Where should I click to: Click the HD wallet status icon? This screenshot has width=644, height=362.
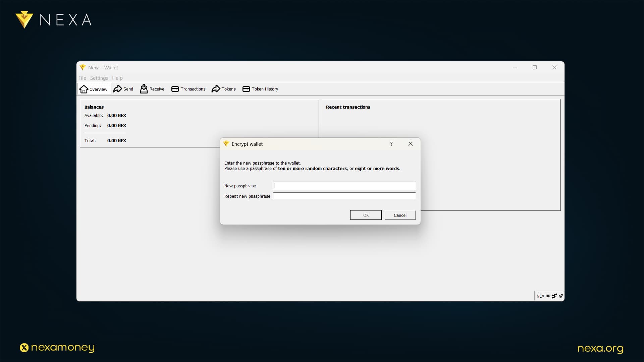pyautogui.click(x=548, y=296)
